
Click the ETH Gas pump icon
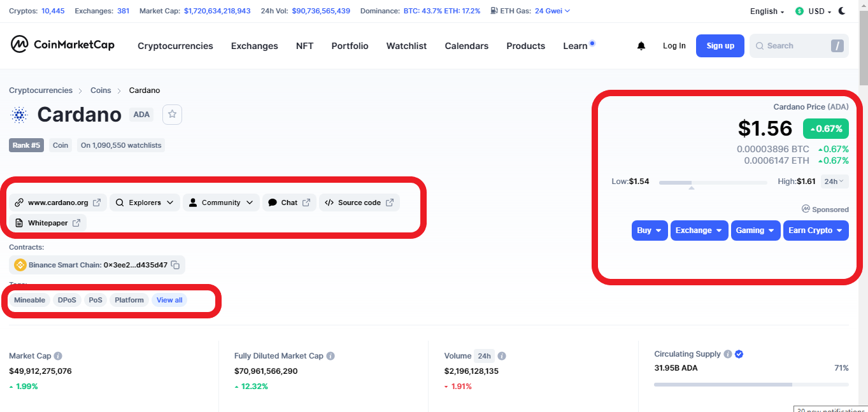(495, 11)
